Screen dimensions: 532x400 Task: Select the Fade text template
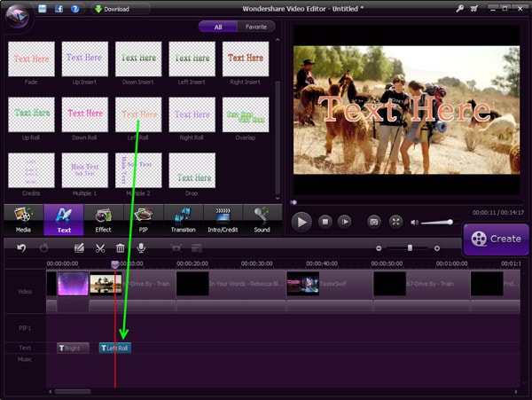(x=31, y=59)
